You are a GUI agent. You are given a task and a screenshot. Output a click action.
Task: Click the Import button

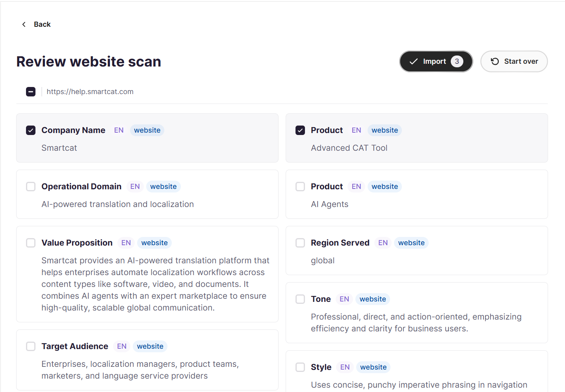[436, 61]
